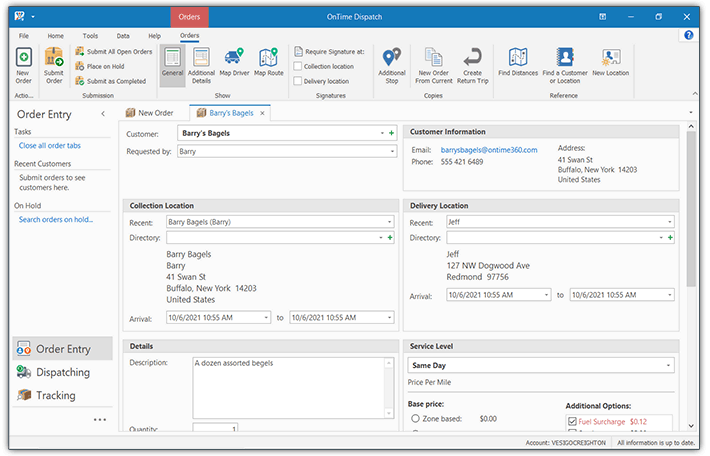The image size is (710, 456).
Task: Show the General view
Action: (173, 65)
